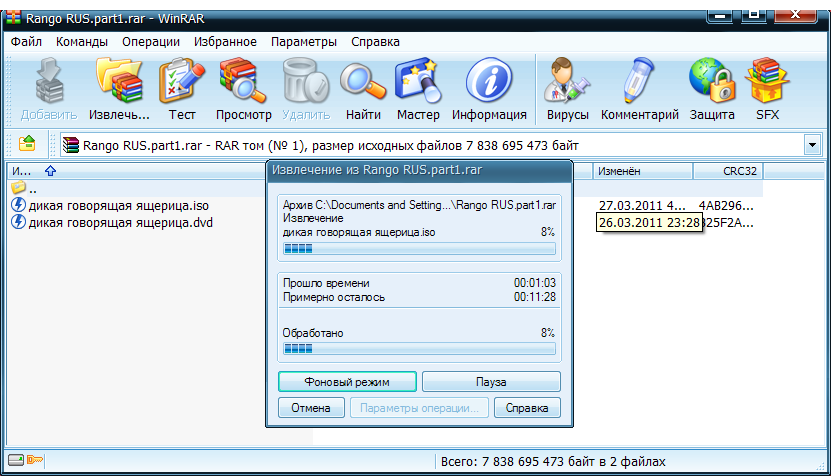Click the Пауза button
Screen dimensions: 831x476
click(x=491, y=382)
